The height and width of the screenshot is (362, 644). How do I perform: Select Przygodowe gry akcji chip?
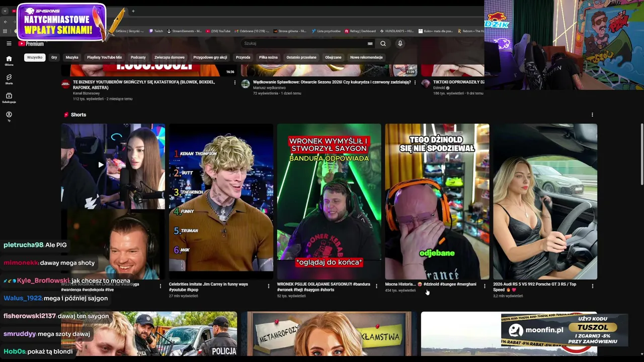pos(210,57)
